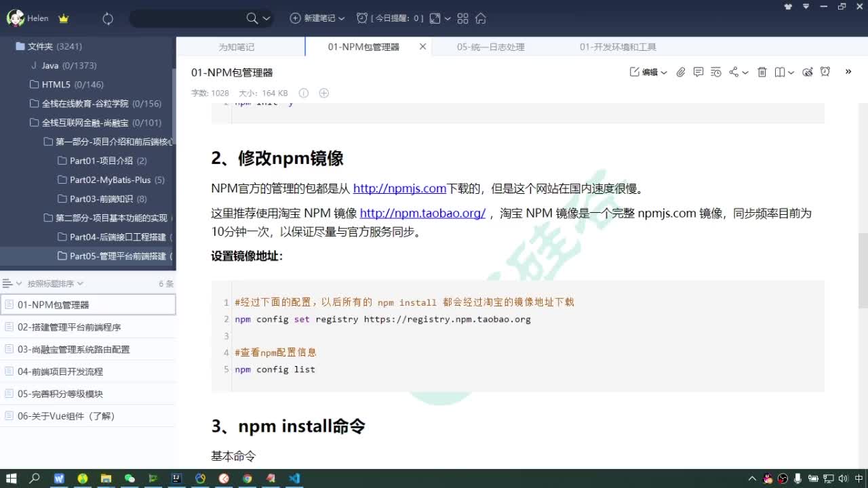868x488 pixels.
Task: Click the fullscreen expand icon in top bar
Action: (435, 18)
